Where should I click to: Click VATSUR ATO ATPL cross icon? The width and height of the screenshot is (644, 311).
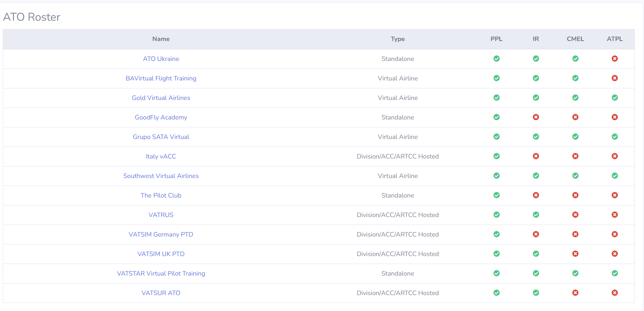[615, 293]
